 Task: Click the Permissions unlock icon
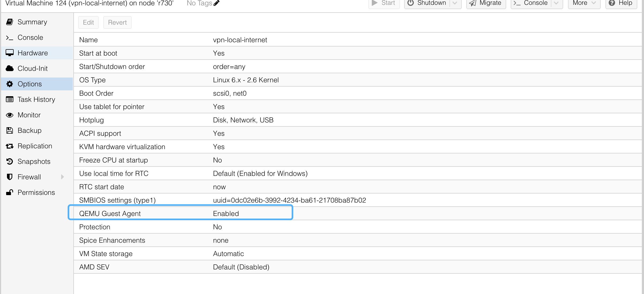pyautogui.click(x=10, y=192)
